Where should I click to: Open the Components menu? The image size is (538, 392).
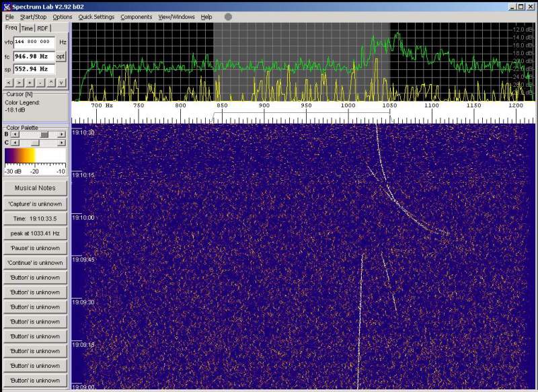point(137,17)
